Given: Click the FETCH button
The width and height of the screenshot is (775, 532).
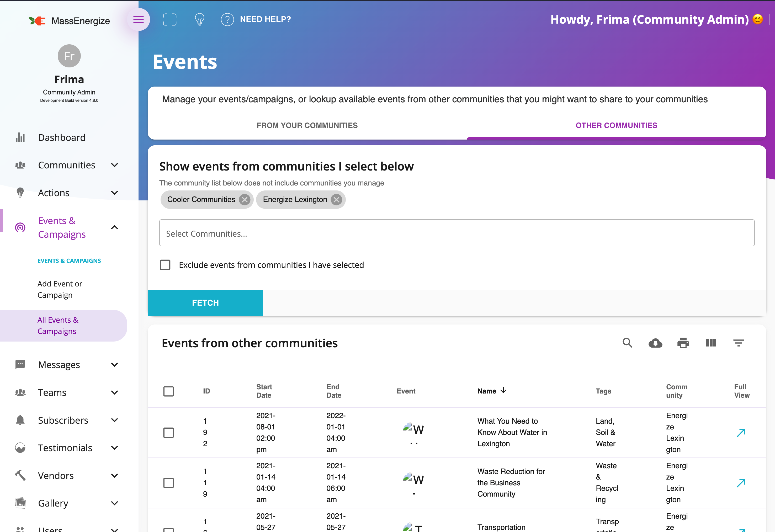Looking at the screenshot, I should (205, 302).
